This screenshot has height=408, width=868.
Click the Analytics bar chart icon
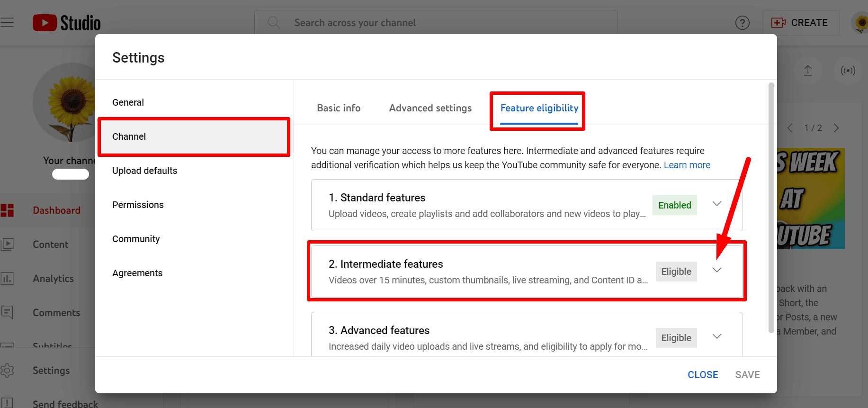7,279
